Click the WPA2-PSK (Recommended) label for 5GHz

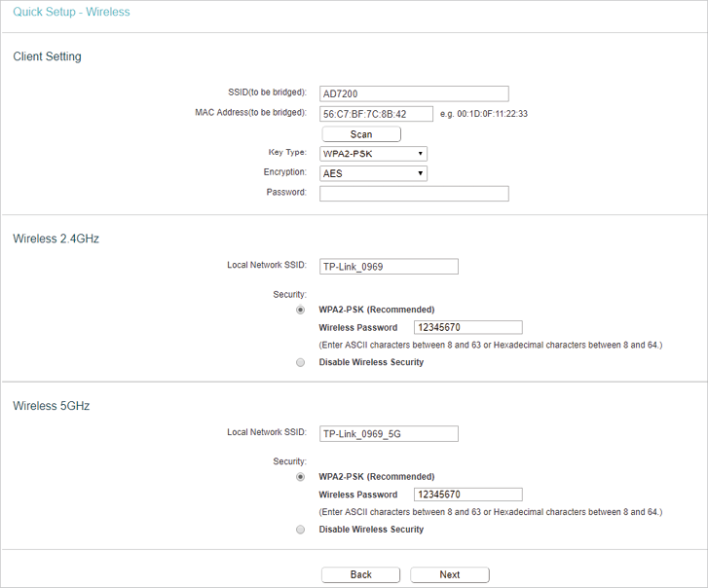tap(377, 477)
